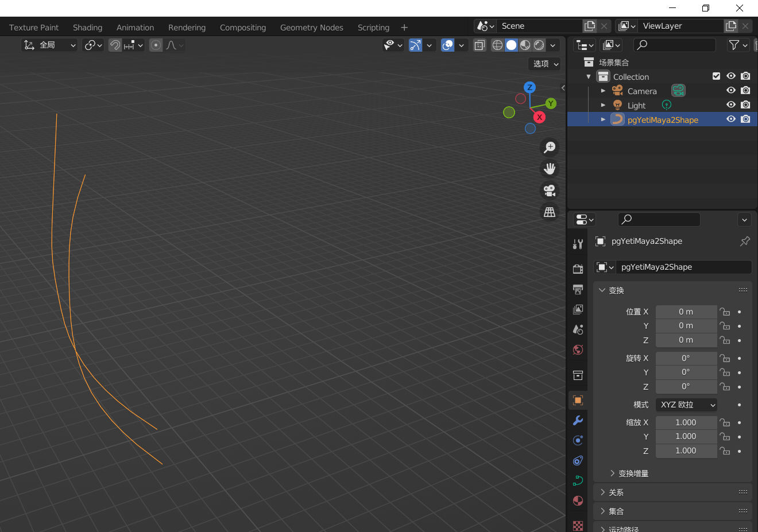The image size is (758, 532).
Task: Switch to the Scripting workspace tab
Action: coord(373,28)
